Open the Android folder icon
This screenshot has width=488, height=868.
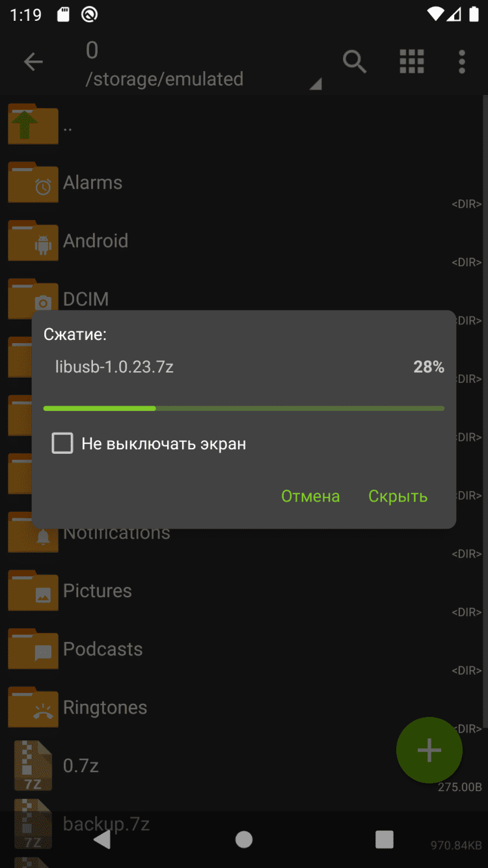point(33,242)
